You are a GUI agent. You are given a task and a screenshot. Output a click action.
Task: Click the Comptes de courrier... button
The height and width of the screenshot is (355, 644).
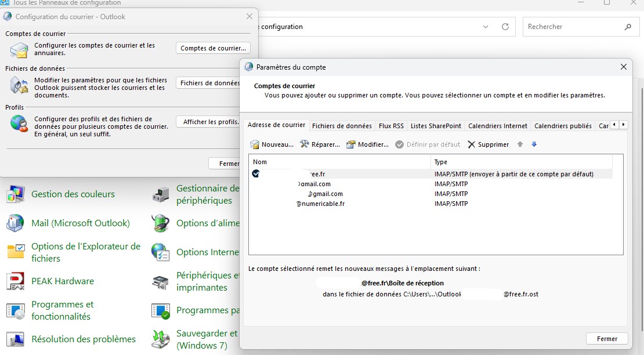pos(213,48)
